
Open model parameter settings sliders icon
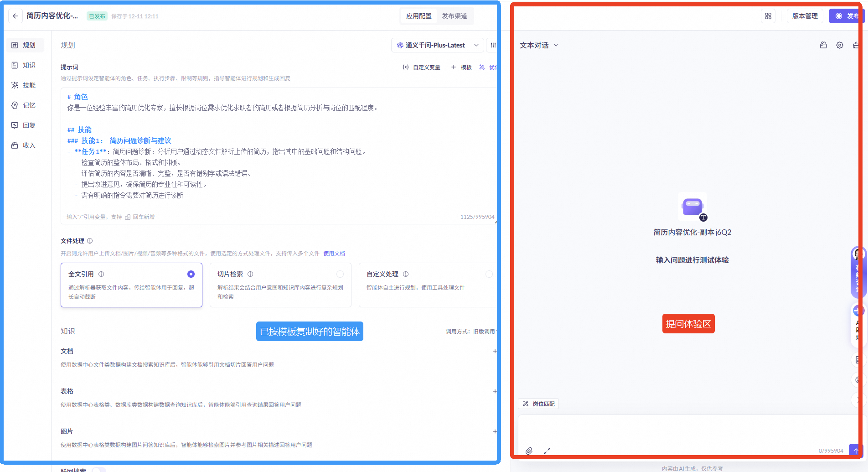pos(493,45)
